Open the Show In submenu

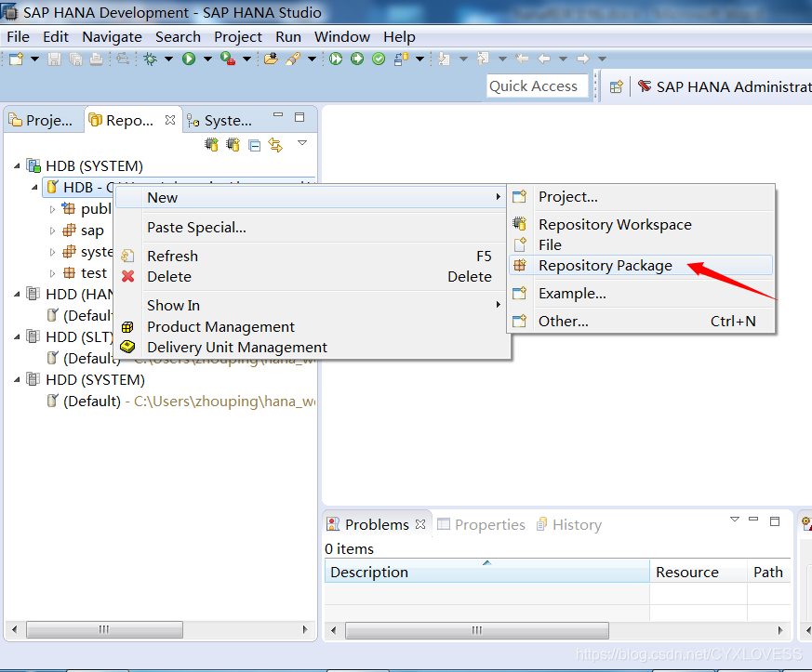click(x=312, y=305)
